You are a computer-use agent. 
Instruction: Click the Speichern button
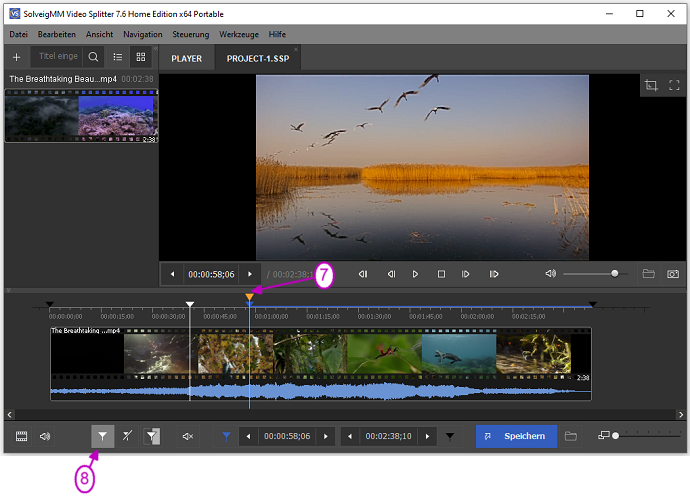pos(516,436)
